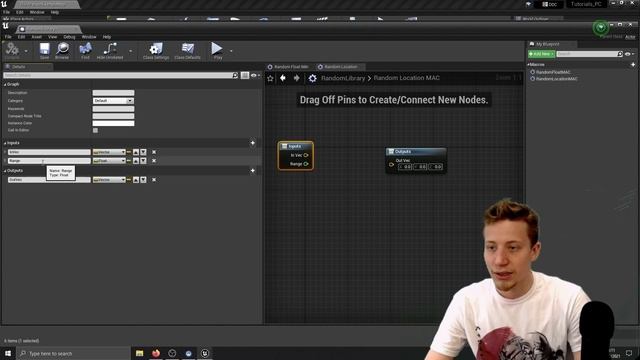Open Class Defaults from the toolbar
This screenshot has width=640, height=360.
coord(187,51)
